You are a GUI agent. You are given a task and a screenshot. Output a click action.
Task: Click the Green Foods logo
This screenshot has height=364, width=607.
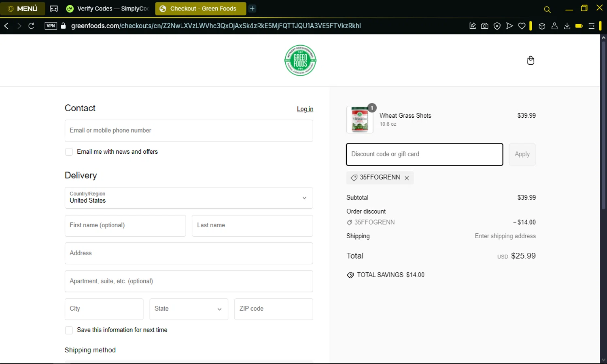point(300,60)
